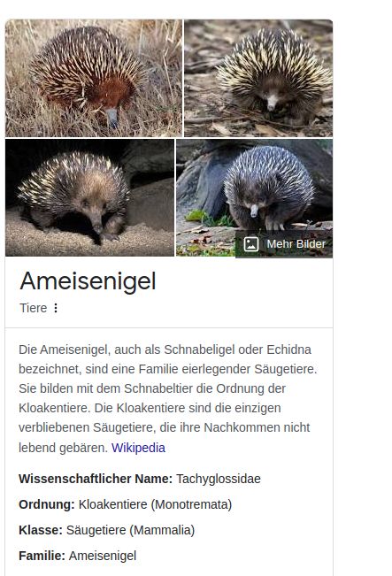392x576 pixels.
Task: Select the Tachyglossidae scientific name value
Action: point(219,479)
